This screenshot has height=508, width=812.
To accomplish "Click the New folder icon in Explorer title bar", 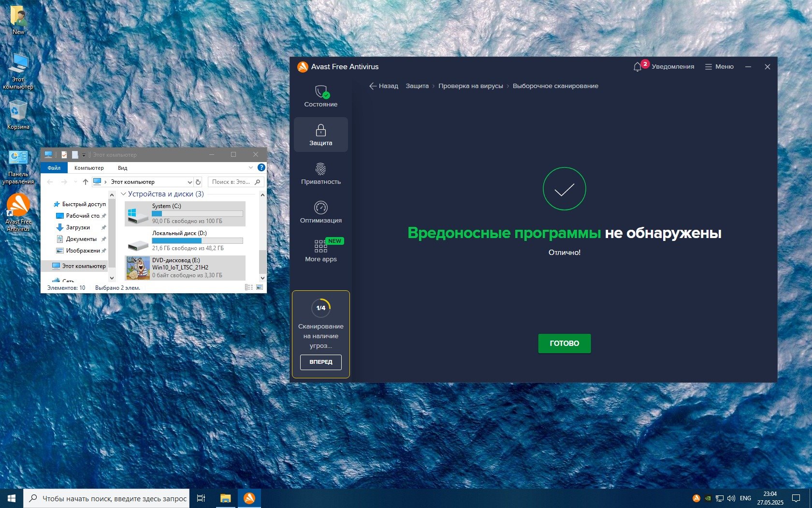I will [75, 155].
